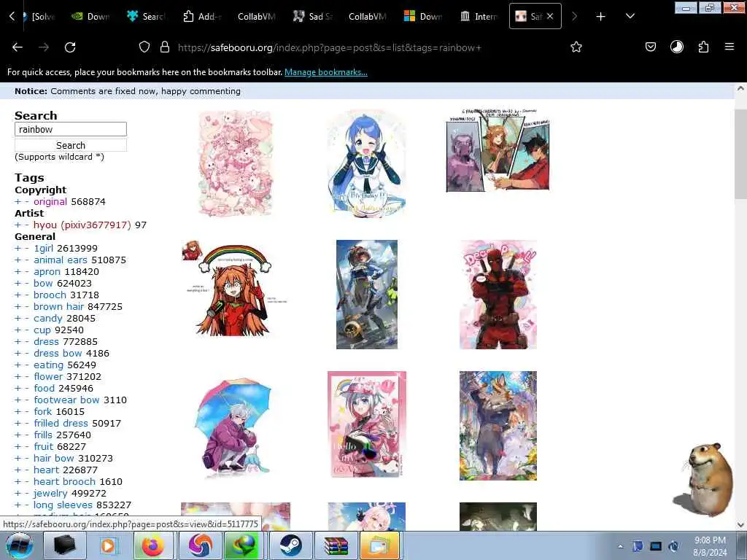Exclude jewelry tag with minus sign
This screenshot has width=747, height=560.
click(27, 494)
